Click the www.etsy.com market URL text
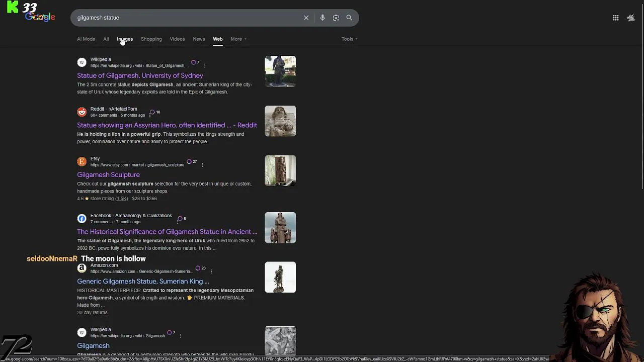This screenshot has height=362, width=644. (137, 165)
